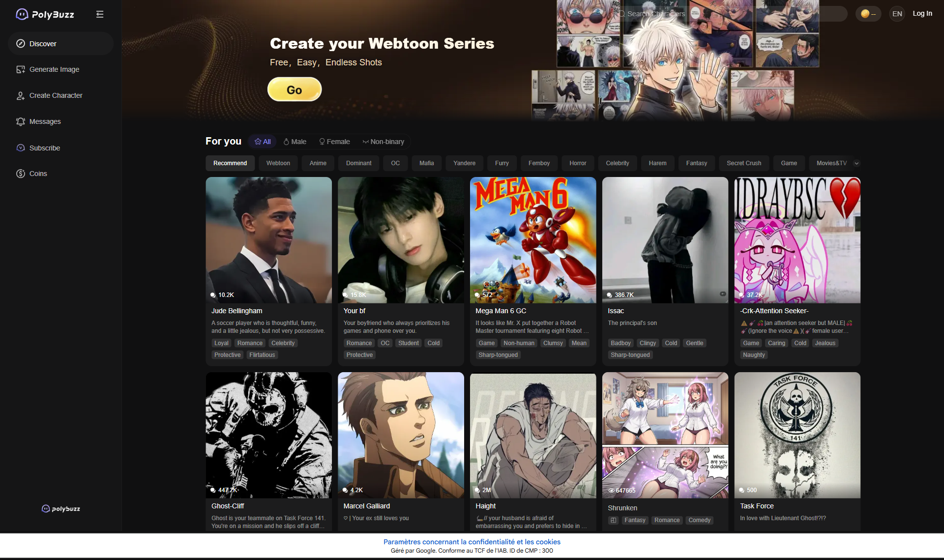The height and width of the screenshot is (560, 944).
Task: Select the OC category tab
Action: [x=395, y=163]
